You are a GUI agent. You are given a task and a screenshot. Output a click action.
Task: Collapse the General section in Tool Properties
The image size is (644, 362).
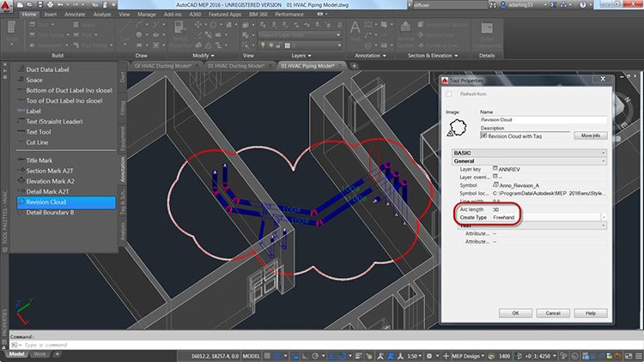click(603, 161)
